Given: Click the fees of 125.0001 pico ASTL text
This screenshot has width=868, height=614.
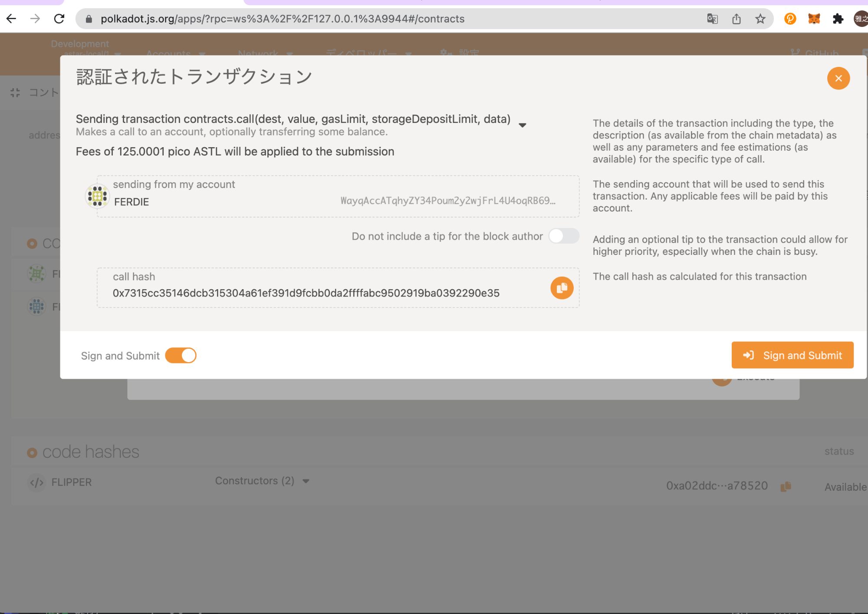Looking at the screenshot, I should (235, 152).
